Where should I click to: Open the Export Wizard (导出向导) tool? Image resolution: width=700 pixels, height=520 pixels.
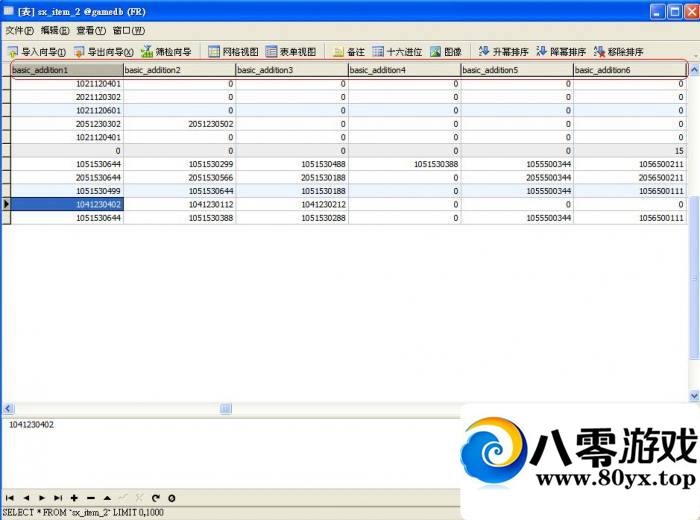tap(103, 51)
